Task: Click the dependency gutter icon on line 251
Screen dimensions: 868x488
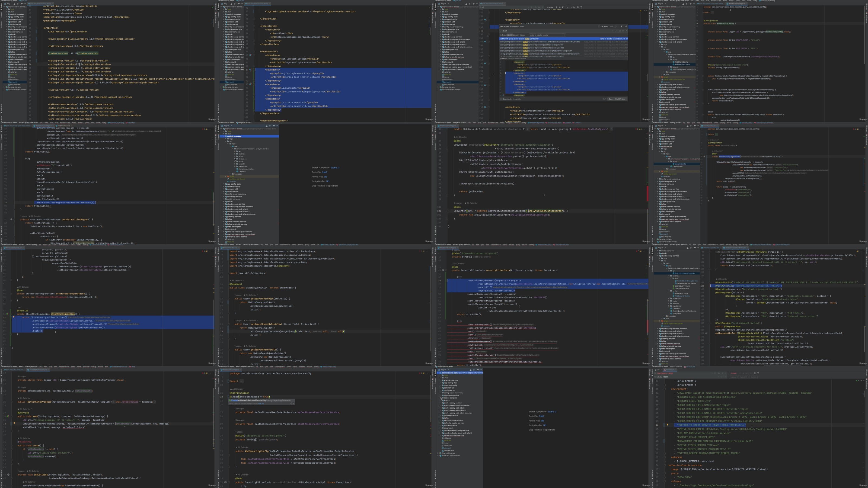Action: pos(485,63)
